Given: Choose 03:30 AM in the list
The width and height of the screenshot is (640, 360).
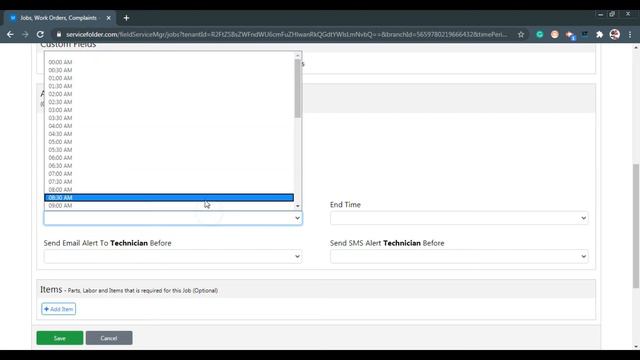Looking at the screenshot, I should (x=169, y=118).
